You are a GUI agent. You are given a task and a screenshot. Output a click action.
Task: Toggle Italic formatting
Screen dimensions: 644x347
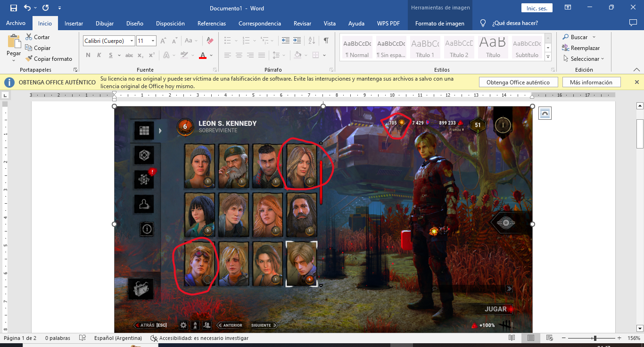(99, 55)
